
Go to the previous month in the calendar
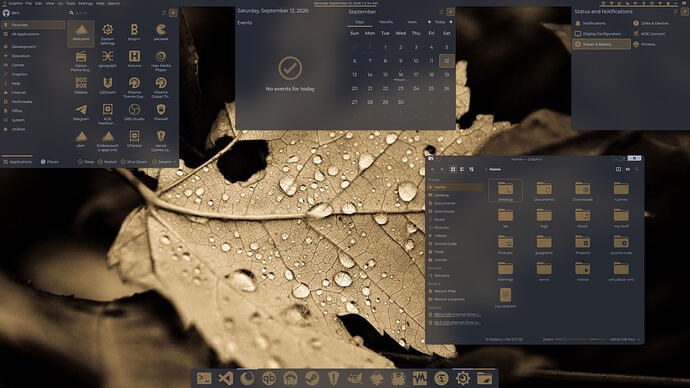pos(429,22)
